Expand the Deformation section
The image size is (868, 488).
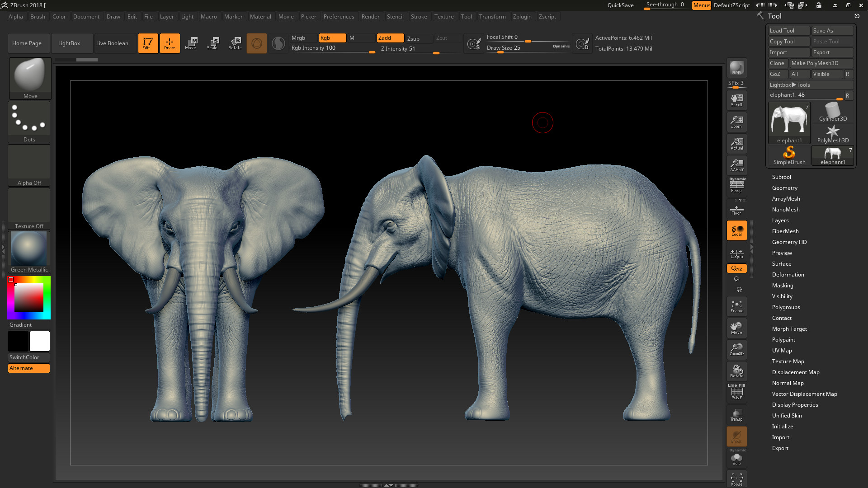(788, 274)
